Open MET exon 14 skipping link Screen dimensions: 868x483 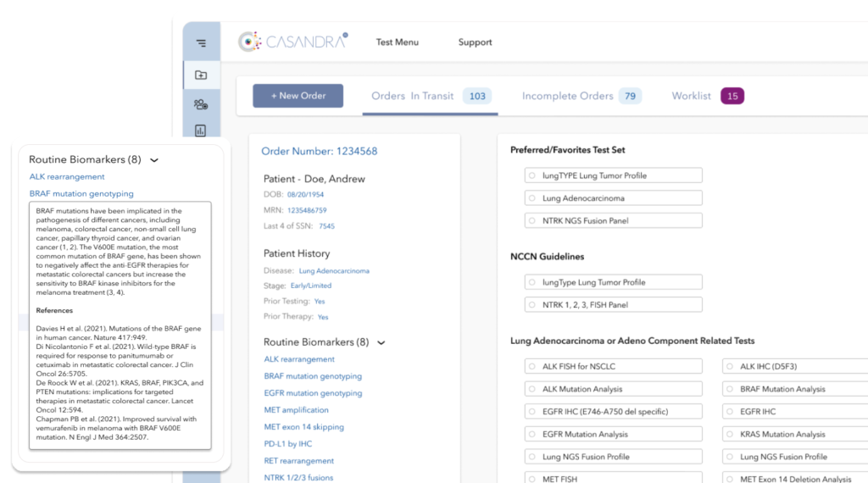304,426
